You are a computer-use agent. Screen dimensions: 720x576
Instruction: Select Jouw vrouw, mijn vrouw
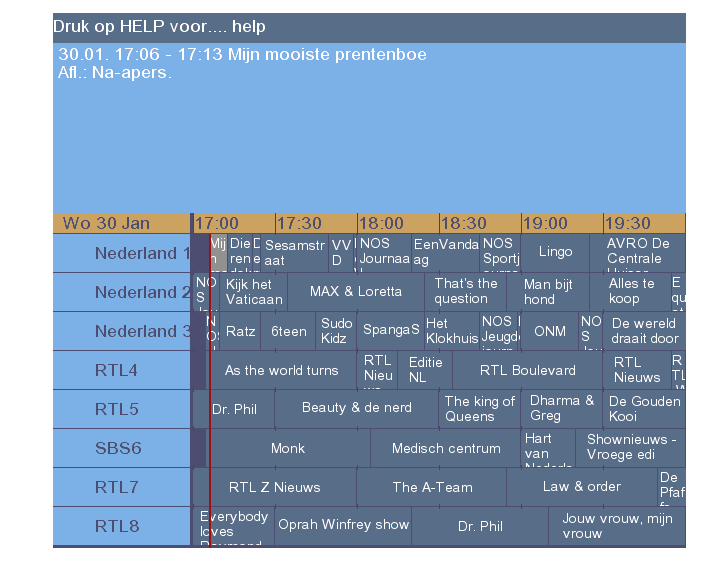point(617,526)
